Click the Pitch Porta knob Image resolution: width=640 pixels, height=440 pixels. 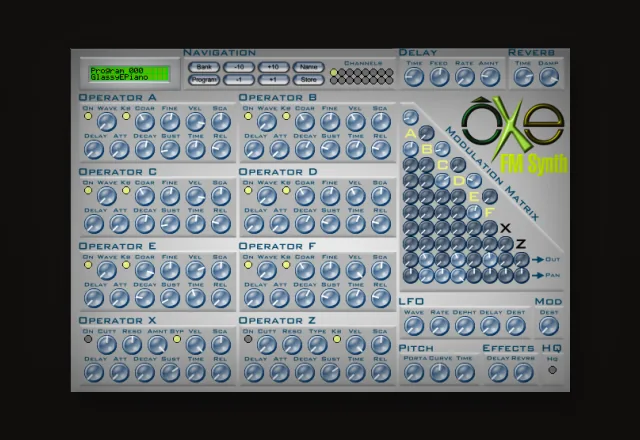pyautogui.click(x=414, y=372)
